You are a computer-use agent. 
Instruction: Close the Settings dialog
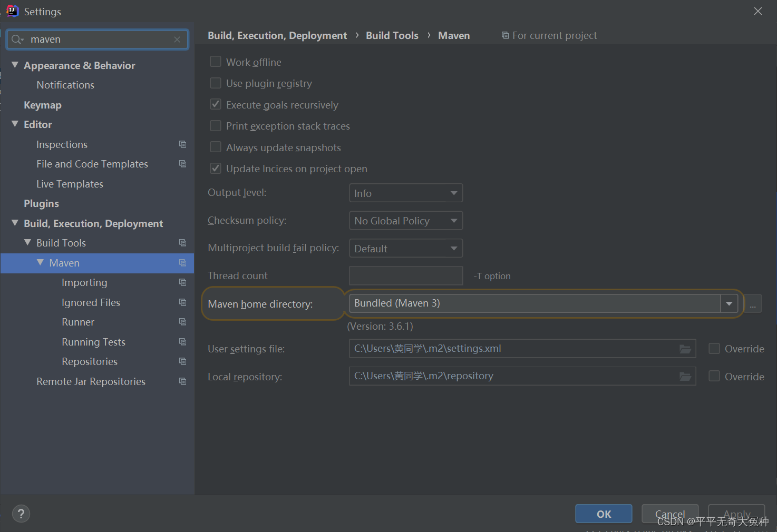[758, 11]
